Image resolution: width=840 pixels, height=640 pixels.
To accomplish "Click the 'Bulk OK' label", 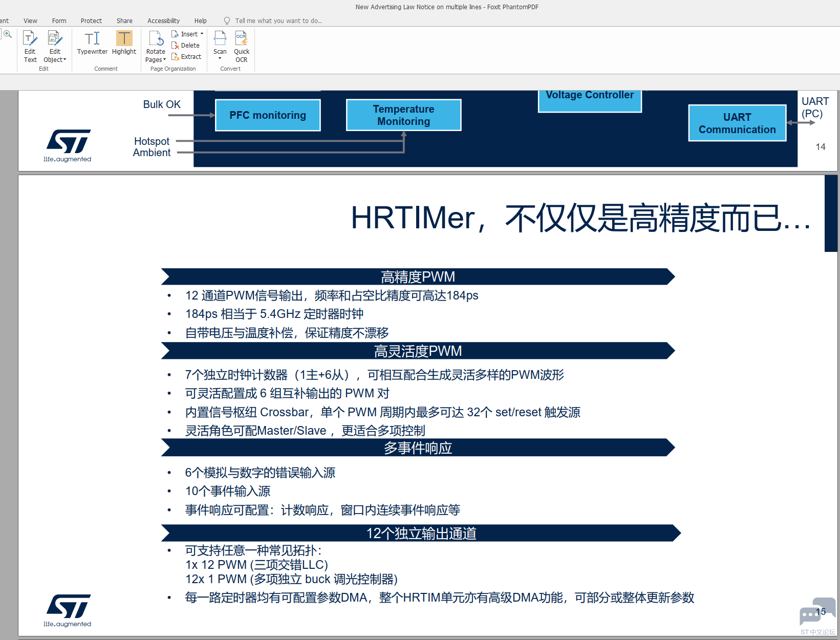I will (x=162, y=104).
